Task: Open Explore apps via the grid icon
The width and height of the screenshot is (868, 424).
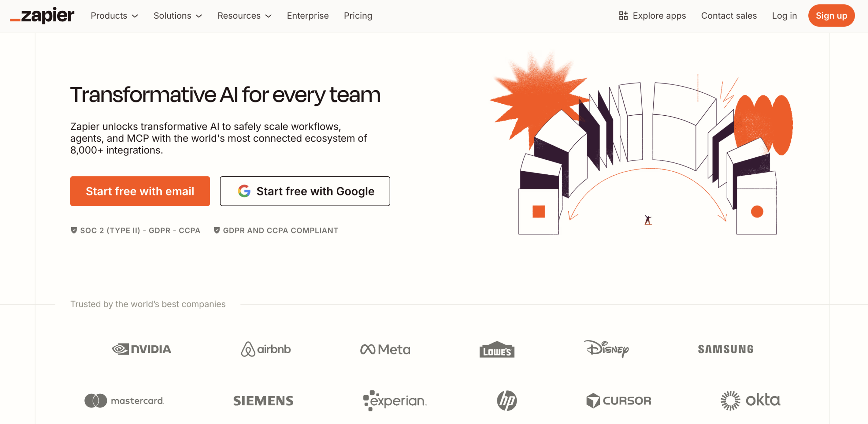Action: [624, 15]
